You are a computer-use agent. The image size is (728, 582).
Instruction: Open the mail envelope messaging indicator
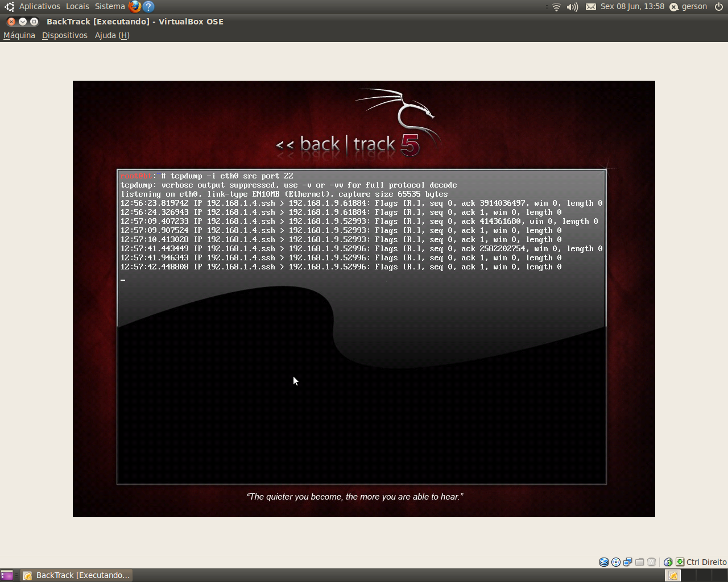point(591,7)
